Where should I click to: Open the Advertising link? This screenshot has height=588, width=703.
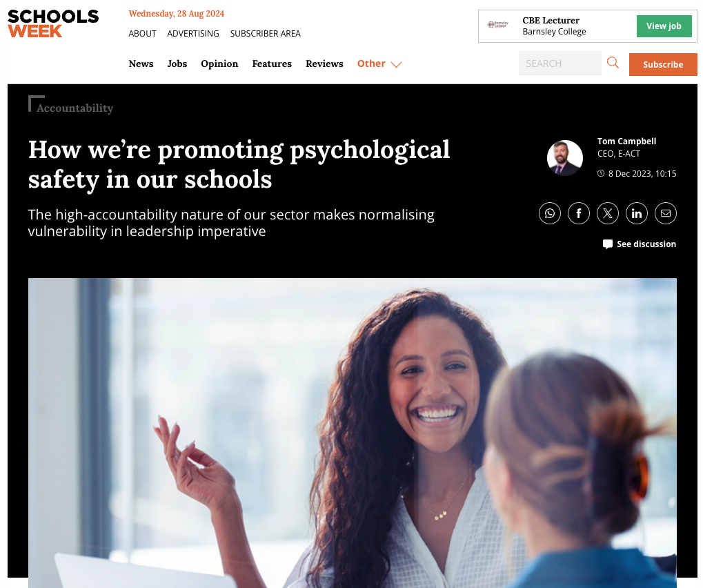coord(193,34)
